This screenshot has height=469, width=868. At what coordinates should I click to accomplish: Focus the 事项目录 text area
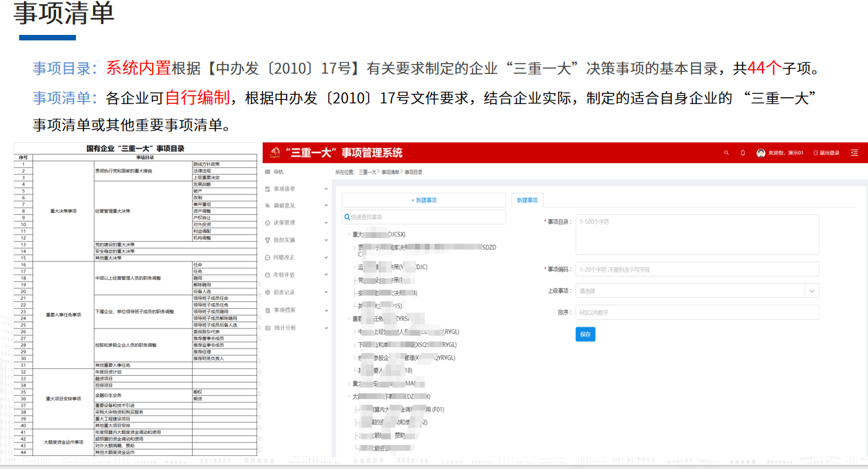click(x=697, y=234)
